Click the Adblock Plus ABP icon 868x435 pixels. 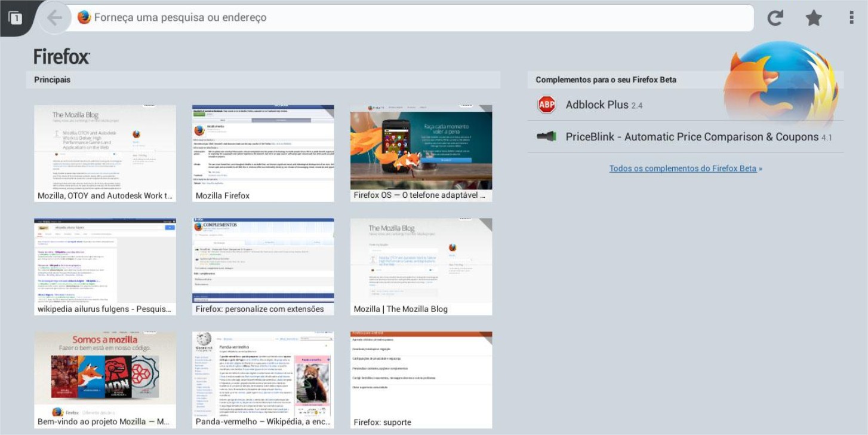click(x=546, y=105)
